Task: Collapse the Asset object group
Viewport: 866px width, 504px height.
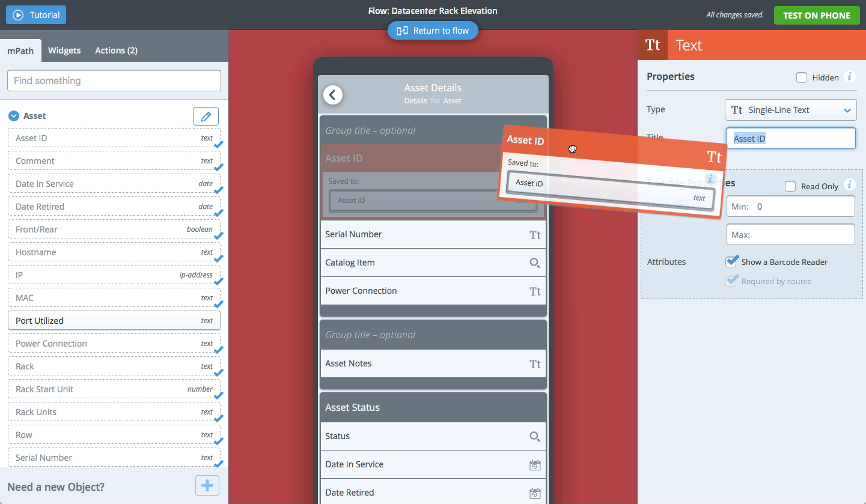Action: pyautogui.click(x=14, y=116)
